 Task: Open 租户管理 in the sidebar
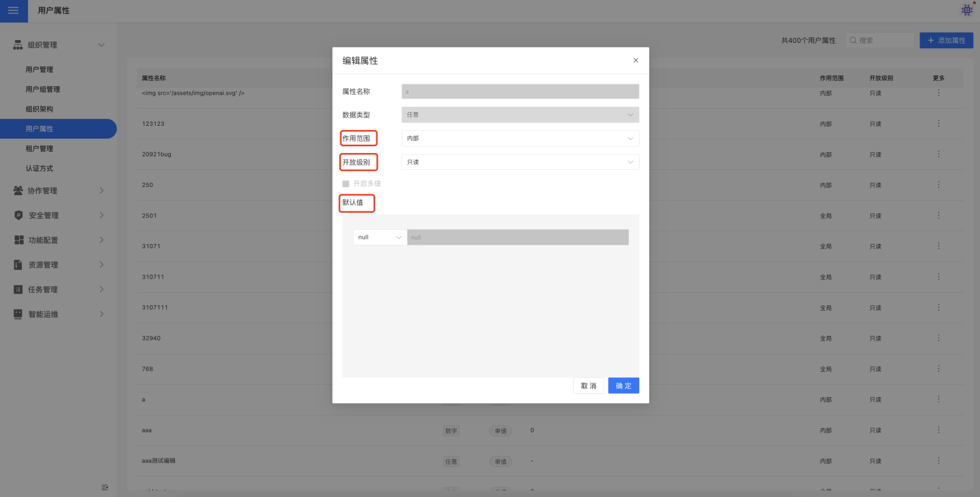[39, 148]
